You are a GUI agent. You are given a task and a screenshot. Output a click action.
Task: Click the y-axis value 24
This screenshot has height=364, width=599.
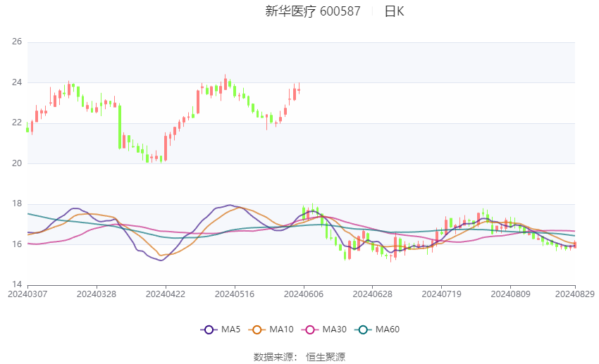coord(17,82)
